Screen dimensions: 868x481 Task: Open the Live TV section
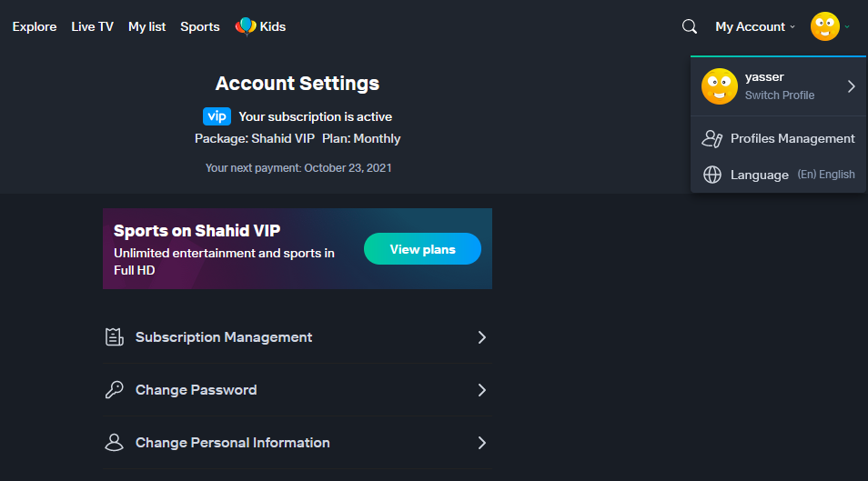coord(93,26)
